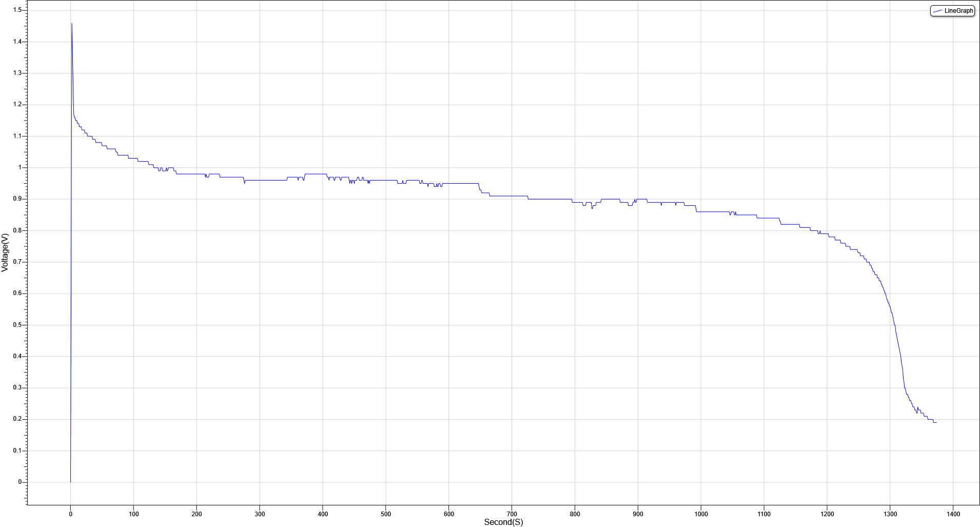Click the x-axis tick label 400

coord(323,514)
